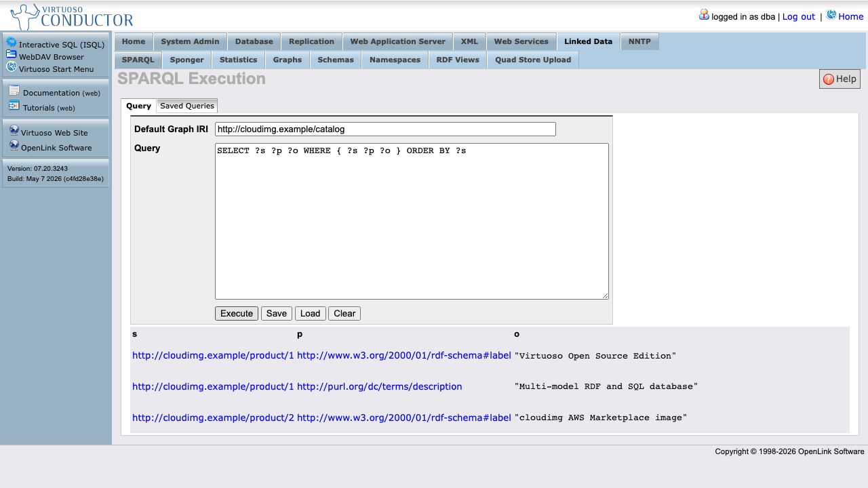
Task: Open the Sponger sub-tab
Action: [x=186, y=60]
